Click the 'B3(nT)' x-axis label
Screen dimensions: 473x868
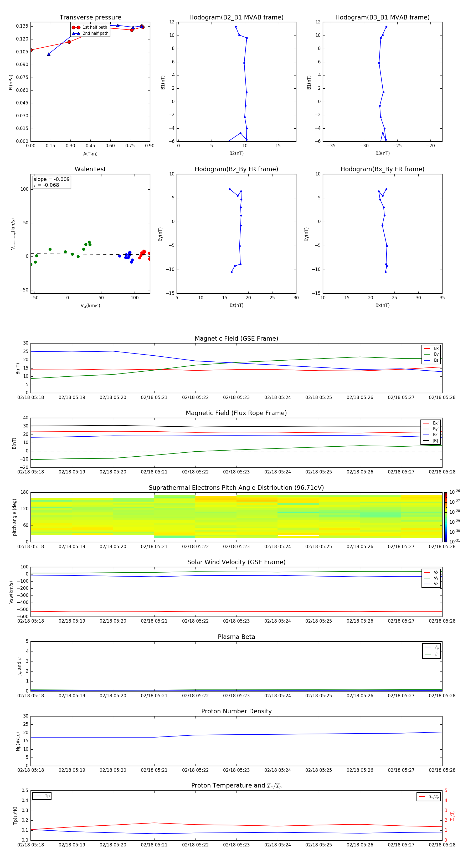click(382, 153)
